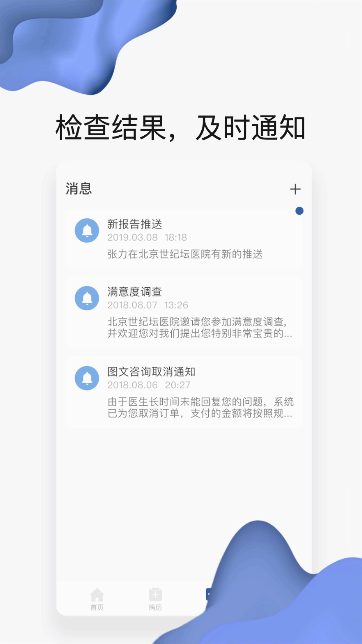This screenshot has height=644, width=362.
Task: Click the bell icon for 图文咨询取消通知
Action: (x=87, y=378)
